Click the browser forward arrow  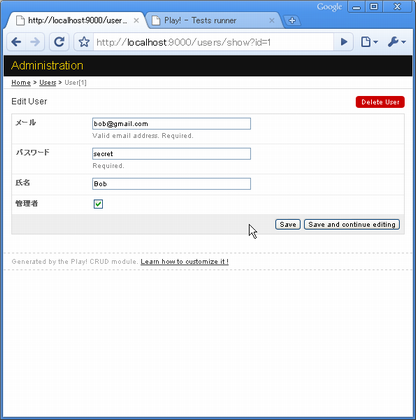[x=35, y=42]
